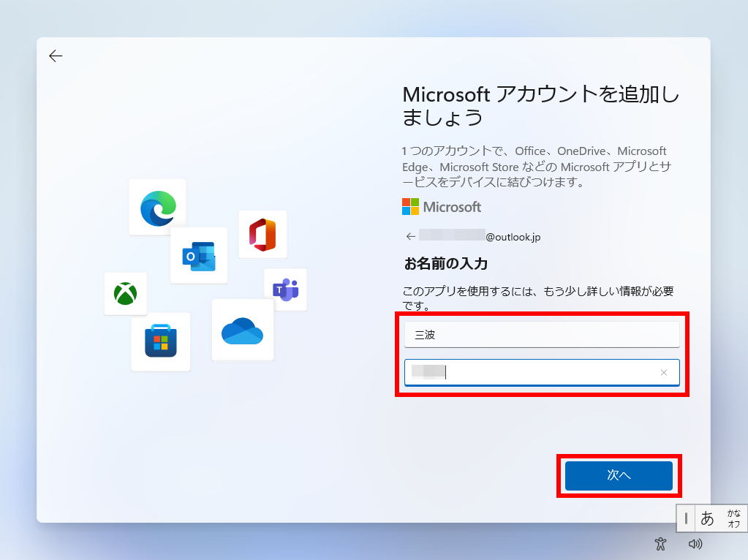Screen dimensions: 748x560
Task: Open the volume control icon
Action: click(695, 543)
